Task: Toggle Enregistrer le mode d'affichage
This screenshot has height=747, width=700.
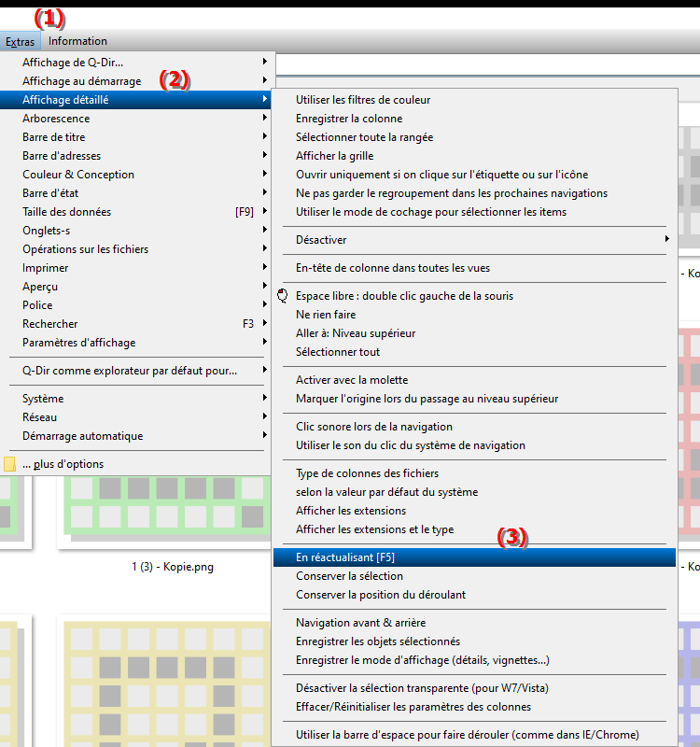Action: pyautogui.click(x=474, y=660)
